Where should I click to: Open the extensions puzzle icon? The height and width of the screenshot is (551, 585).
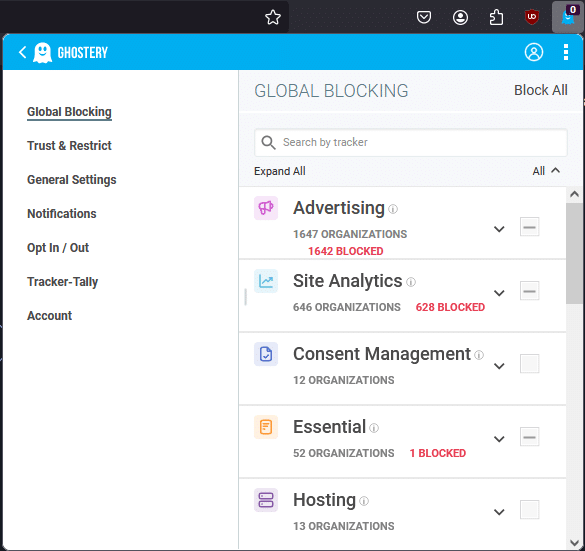point(496,18)
